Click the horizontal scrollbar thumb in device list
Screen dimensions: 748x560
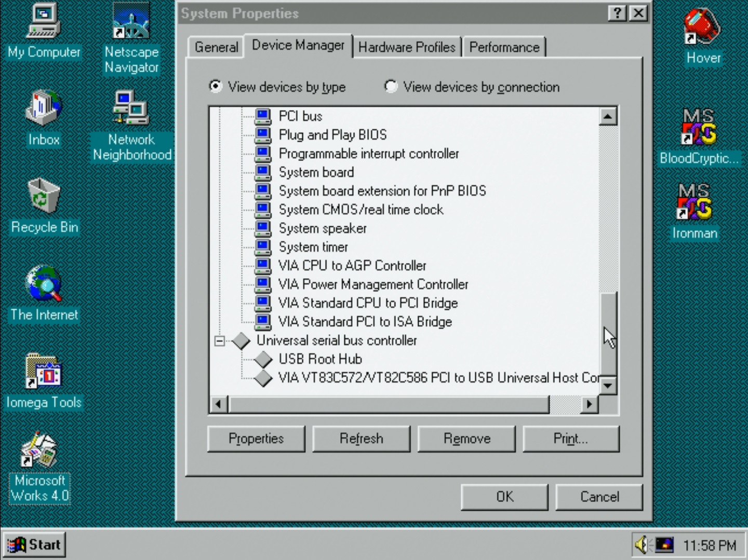(x=389, y=404)
